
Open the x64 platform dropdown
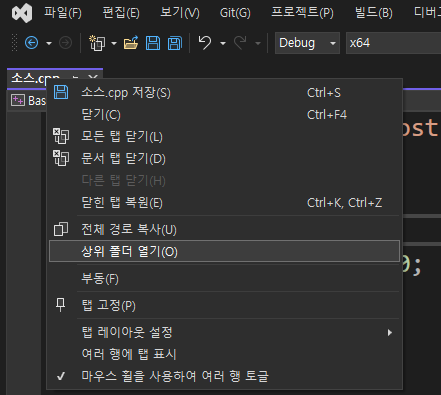(x=393, y=43)
